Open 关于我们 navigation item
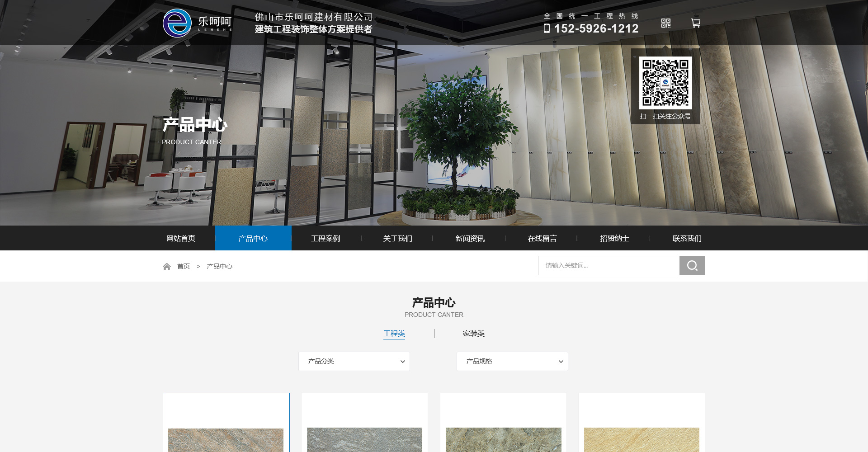The height and width of the screenshot is (452, 868). (398, 238)
